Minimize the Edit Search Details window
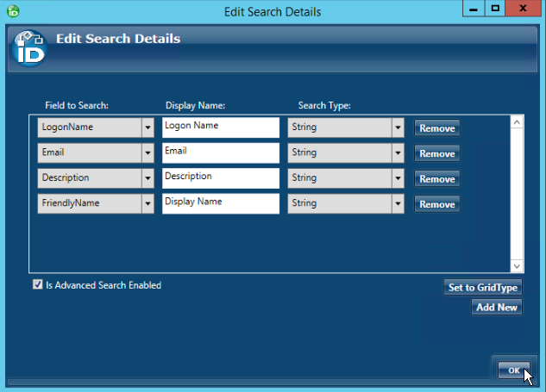The height and width of the screenshot is (392, 546). click(474, 9)
